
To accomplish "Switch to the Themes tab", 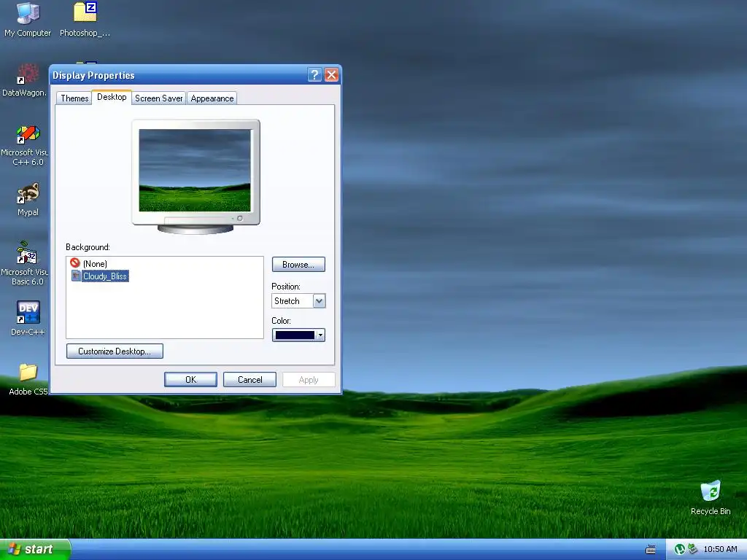I will (x=74, y=98).
